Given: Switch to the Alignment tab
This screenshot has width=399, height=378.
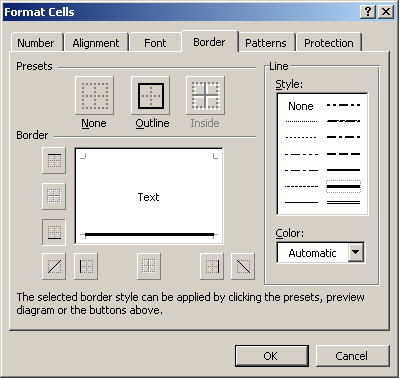Looking at the screenshot, I should tap(96, 43).
